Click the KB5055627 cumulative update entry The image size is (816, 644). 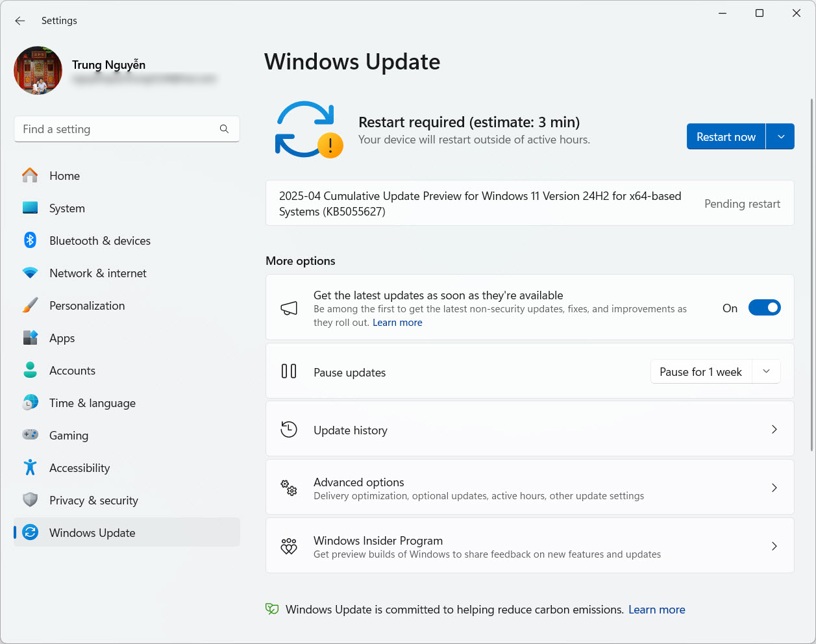click(x=530, y=203)
